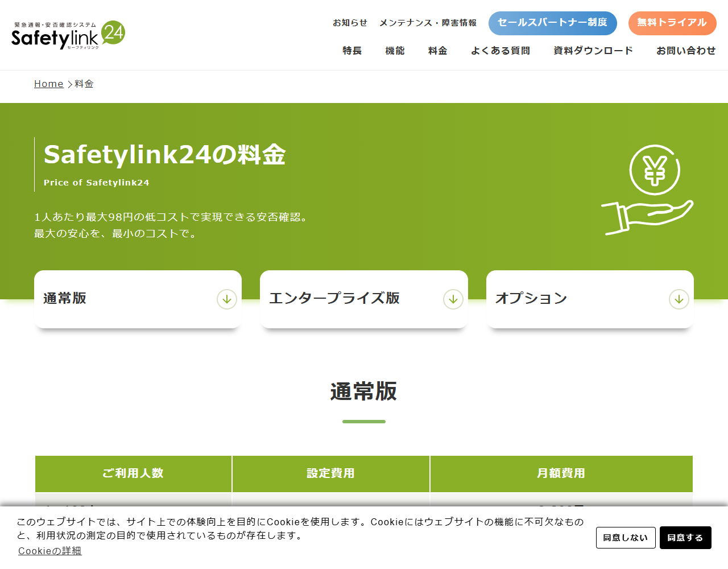Image resolution: width=728 pixels, height=569 pixels.
Task: Click Price of Safetylink24 subtitle
Action: [x=97, y=183]
